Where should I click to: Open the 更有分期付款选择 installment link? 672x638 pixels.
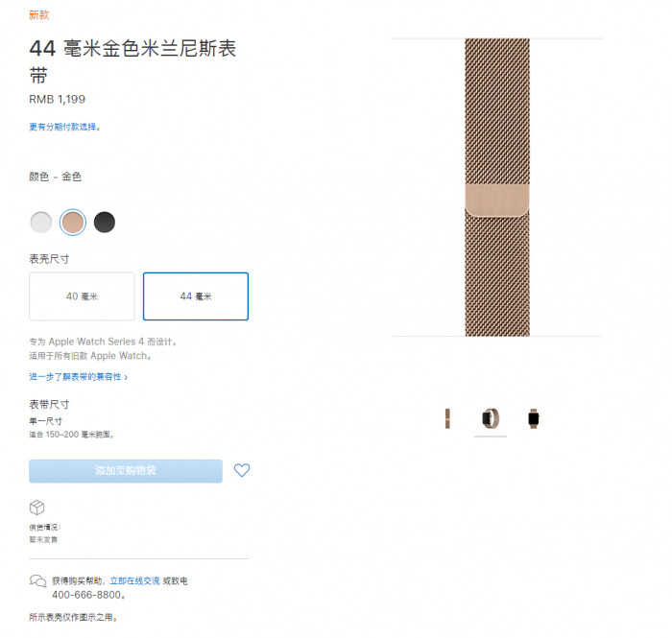pos(64,127)
